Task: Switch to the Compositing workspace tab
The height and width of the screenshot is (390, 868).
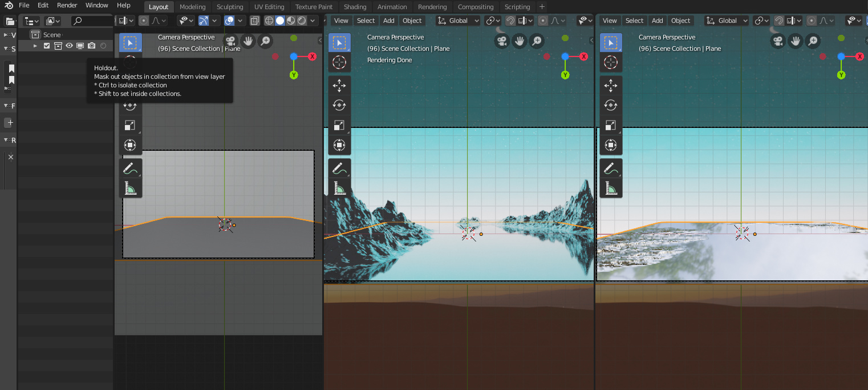Action: pyautogui.click(x=476, y=7)
